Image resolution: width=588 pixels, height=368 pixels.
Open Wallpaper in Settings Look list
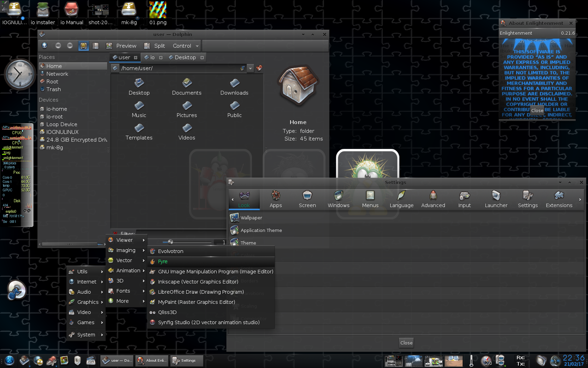coord(406,218)
